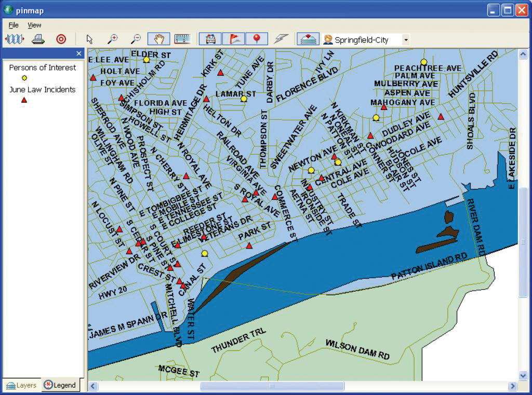Open the Springfield-City map dropdown

pos(406,39)
